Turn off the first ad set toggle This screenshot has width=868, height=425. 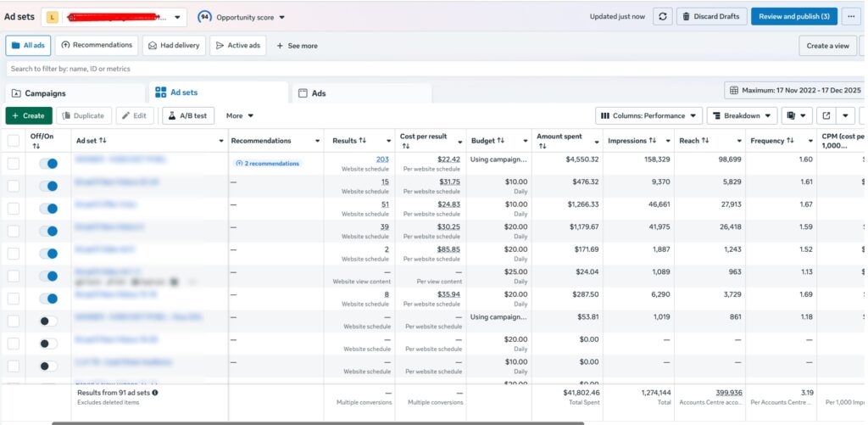[x=48, y=163]
